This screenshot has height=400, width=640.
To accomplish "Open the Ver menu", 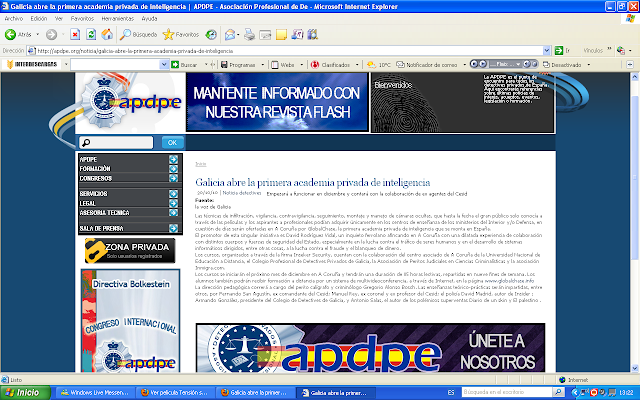I will click(x=59, y=18).
